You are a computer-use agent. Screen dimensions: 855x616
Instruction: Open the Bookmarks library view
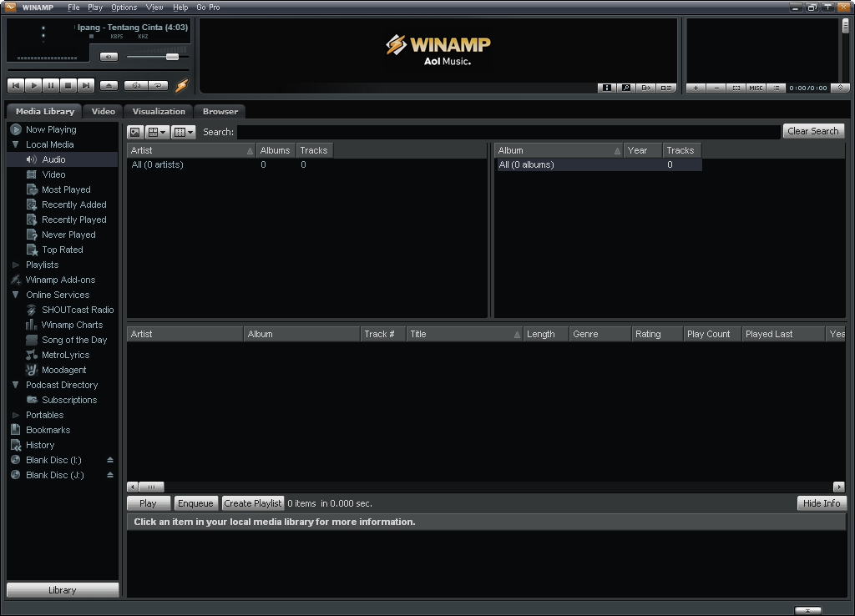(x=49, y=430)
